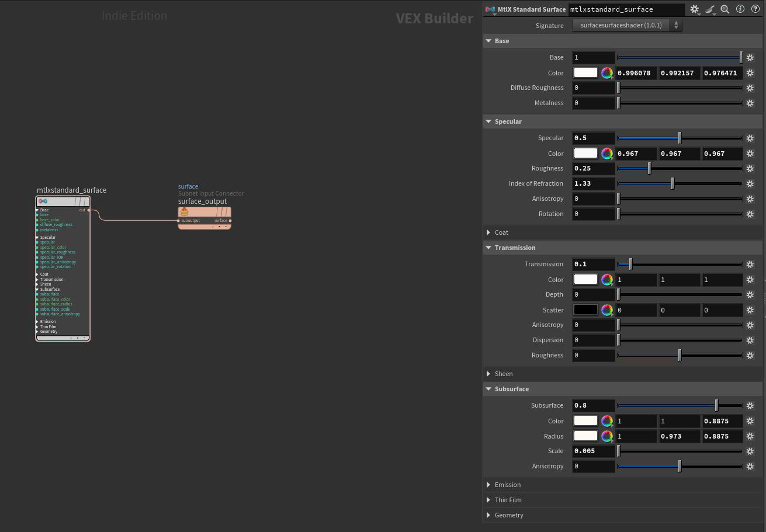Expand the Sheen section
Screen dimensions: 766x532
coord(488,374)
